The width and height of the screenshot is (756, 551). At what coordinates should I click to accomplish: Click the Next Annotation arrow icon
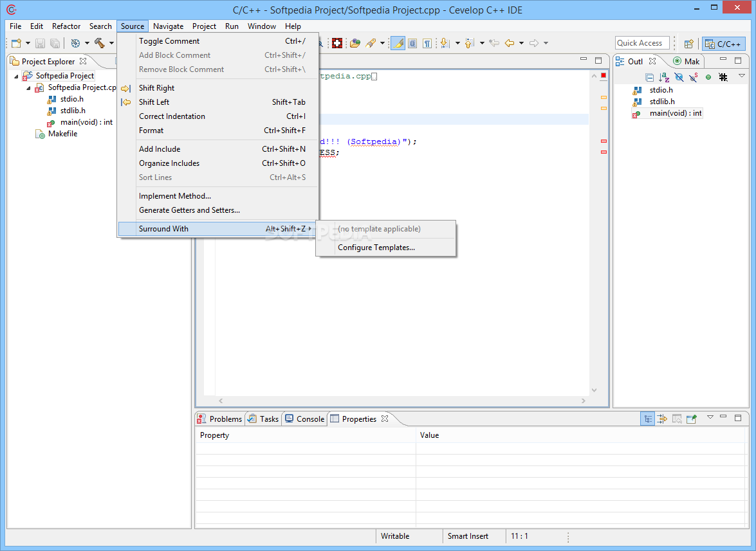445,43
